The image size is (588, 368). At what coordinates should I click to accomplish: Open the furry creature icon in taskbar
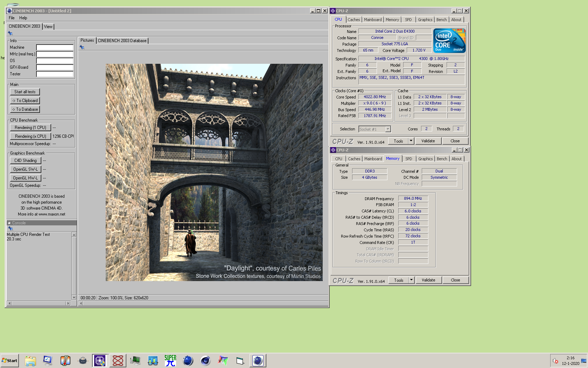click(83, 361)
